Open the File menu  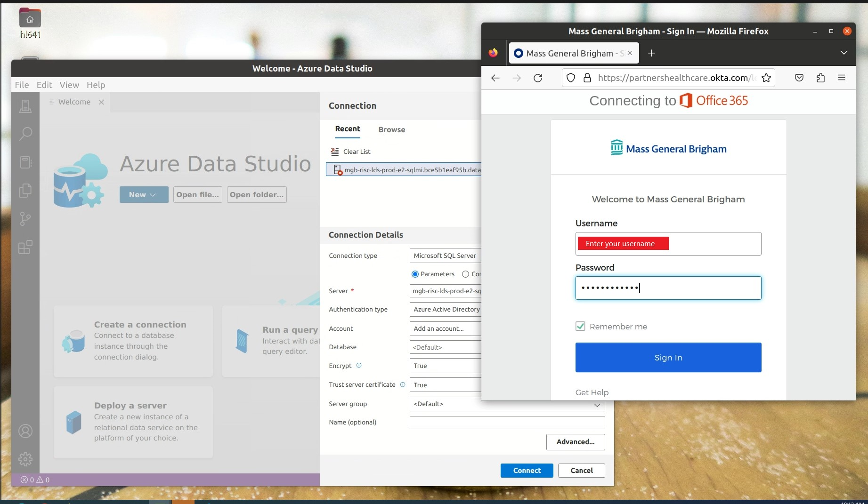(x=22, y=85)
